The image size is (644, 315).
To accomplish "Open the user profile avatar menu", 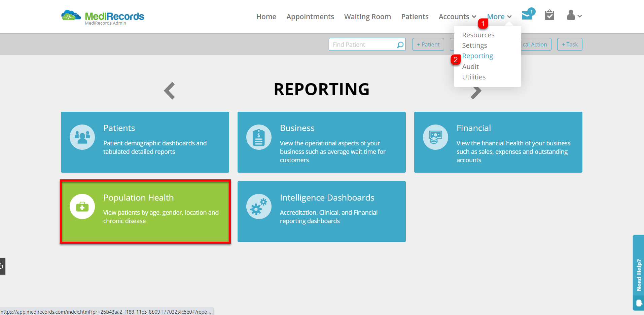I will pyautogui.click(x=574, y=15).
